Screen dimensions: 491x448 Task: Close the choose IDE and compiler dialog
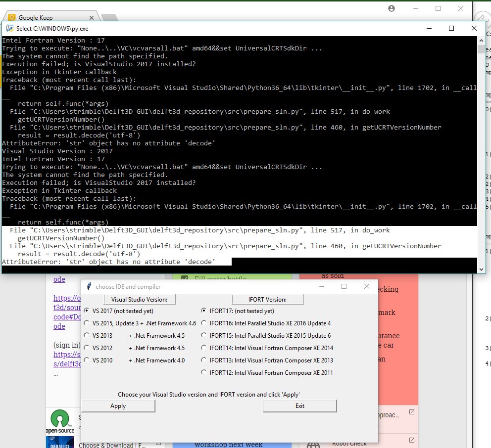tap(367, 286)
